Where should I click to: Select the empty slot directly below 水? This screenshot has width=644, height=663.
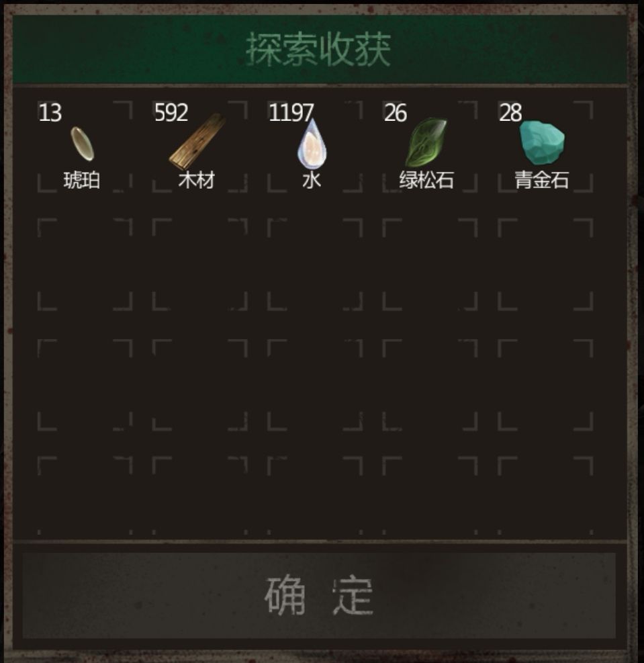[315, 265]
